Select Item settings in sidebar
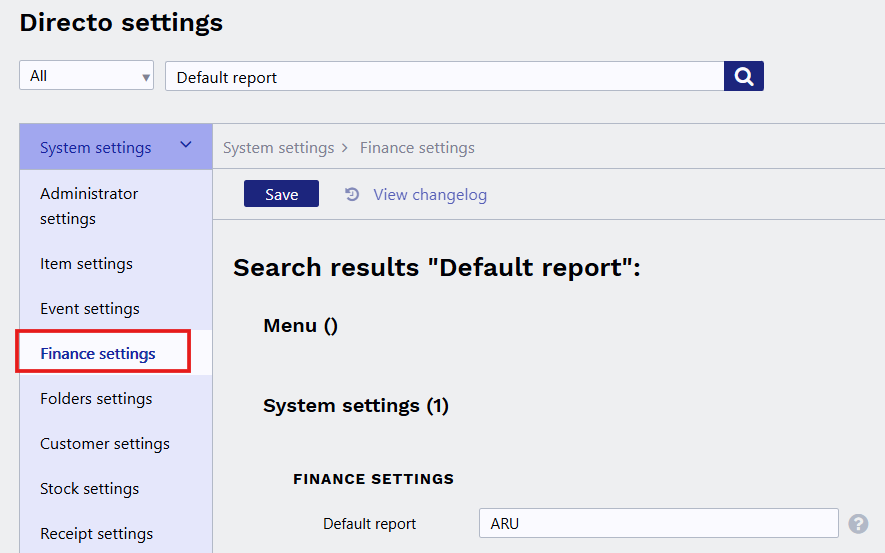The width and height of the screenshot is (885, 553). (86, 264)
